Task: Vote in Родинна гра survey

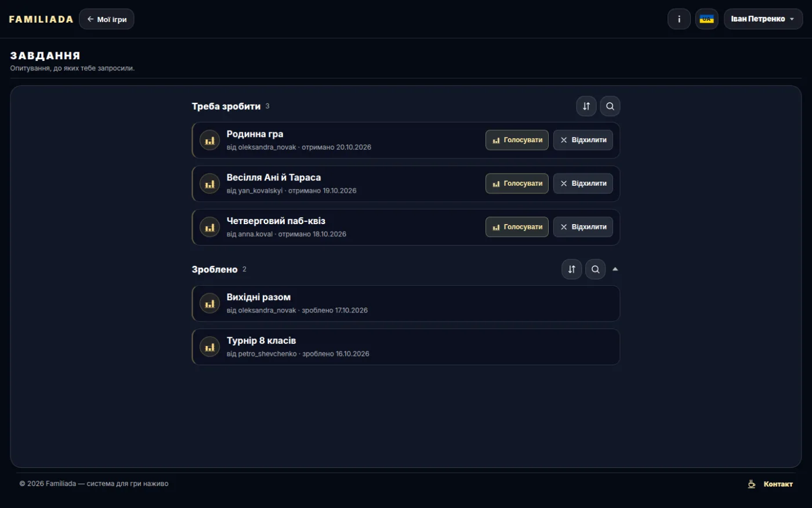Action: click(517, 140)
